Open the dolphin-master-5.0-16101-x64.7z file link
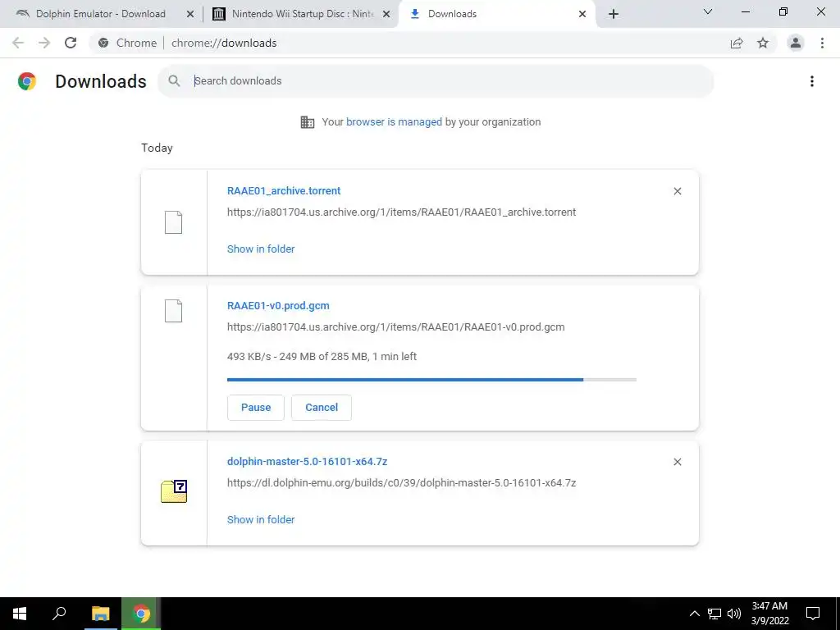This screenshot has height=630, width=840. click(307, 462)
